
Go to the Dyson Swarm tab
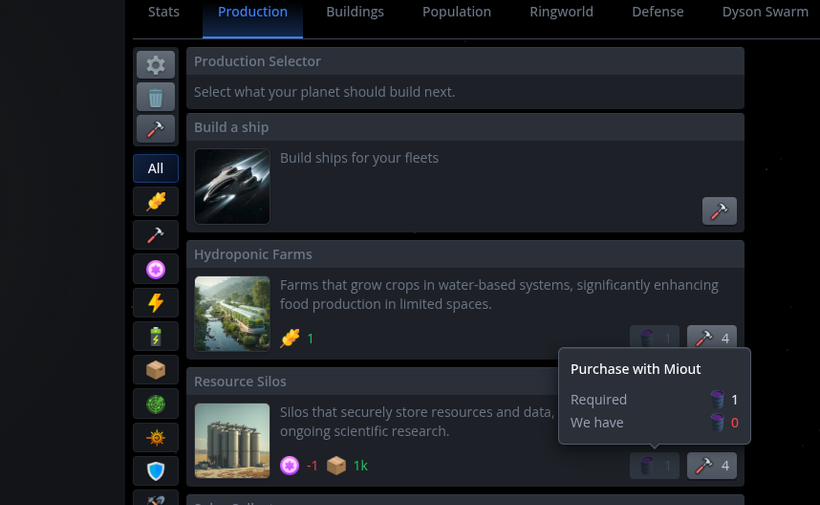click(765, 12)
